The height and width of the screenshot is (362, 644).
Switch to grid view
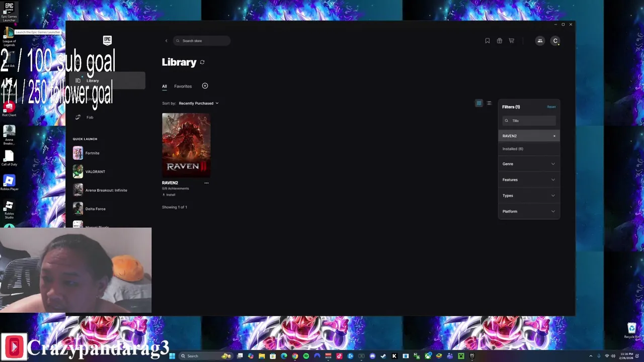click(479, 103)
